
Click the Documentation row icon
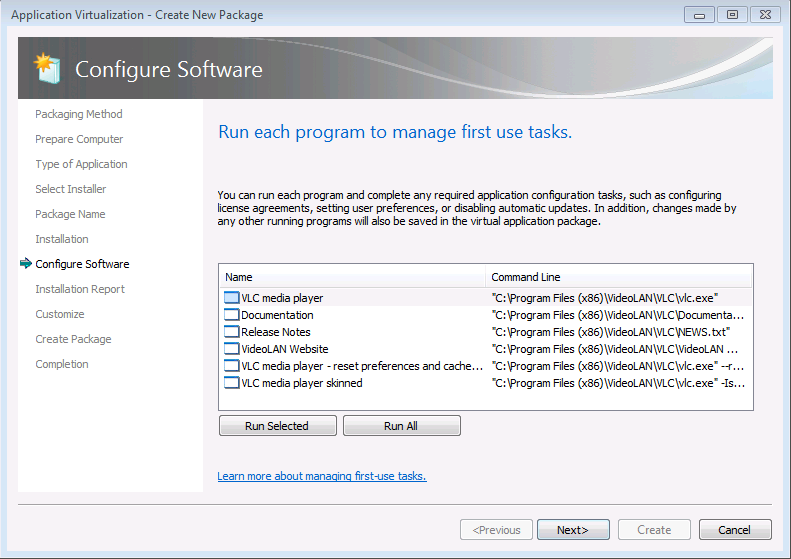pyautogui.click(x=232, y=315)
